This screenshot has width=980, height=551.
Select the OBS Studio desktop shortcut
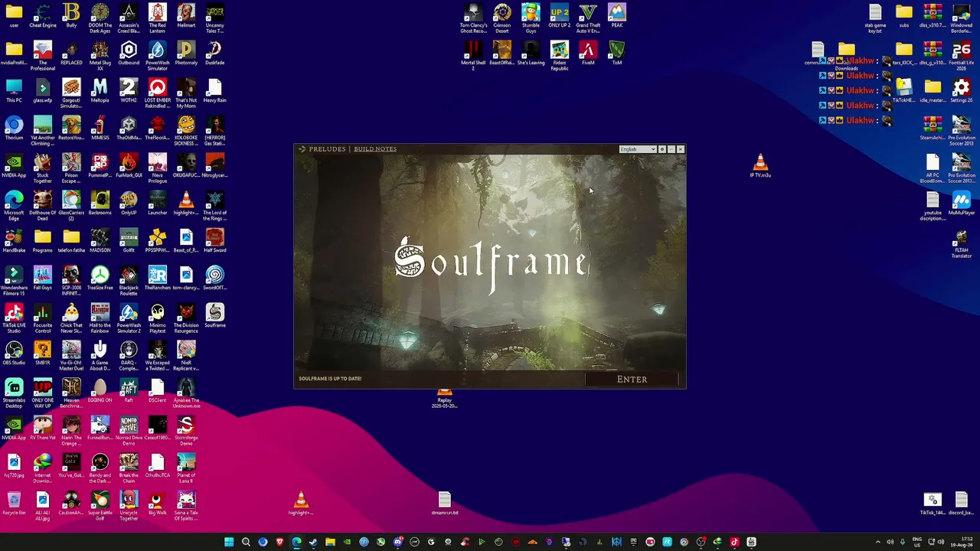(x=14, y=354)
